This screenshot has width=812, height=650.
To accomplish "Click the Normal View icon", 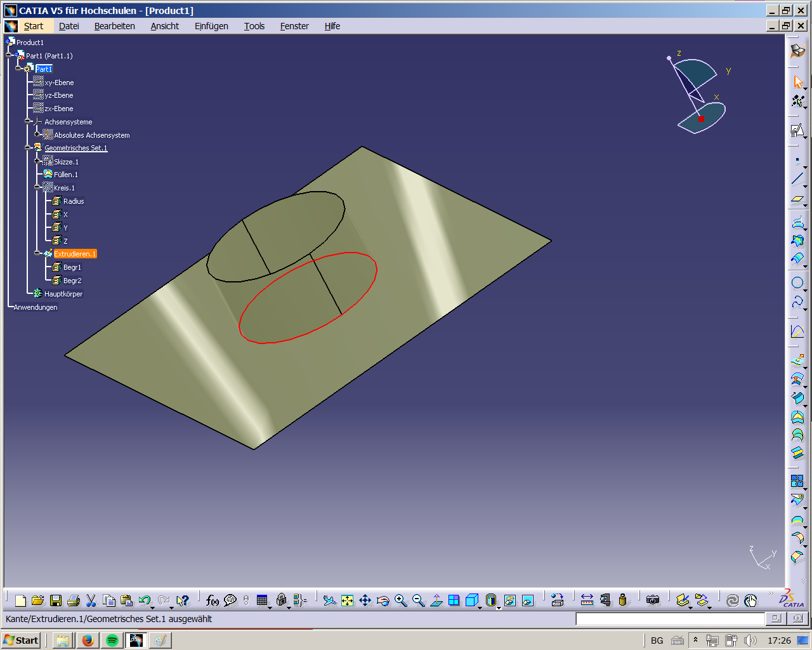I will [x=436, y=600].
